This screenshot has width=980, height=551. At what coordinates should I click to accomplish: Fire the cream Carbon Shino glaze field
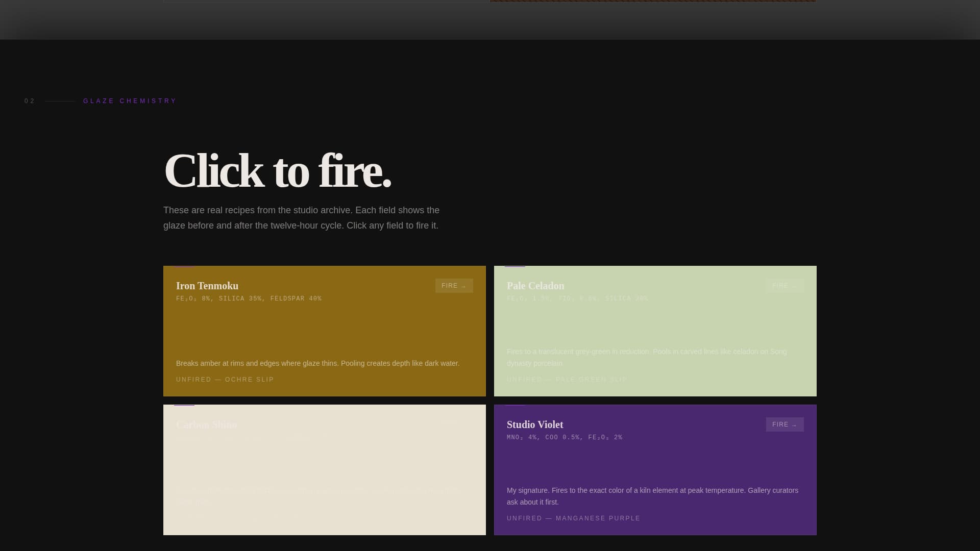click(325, 470)
